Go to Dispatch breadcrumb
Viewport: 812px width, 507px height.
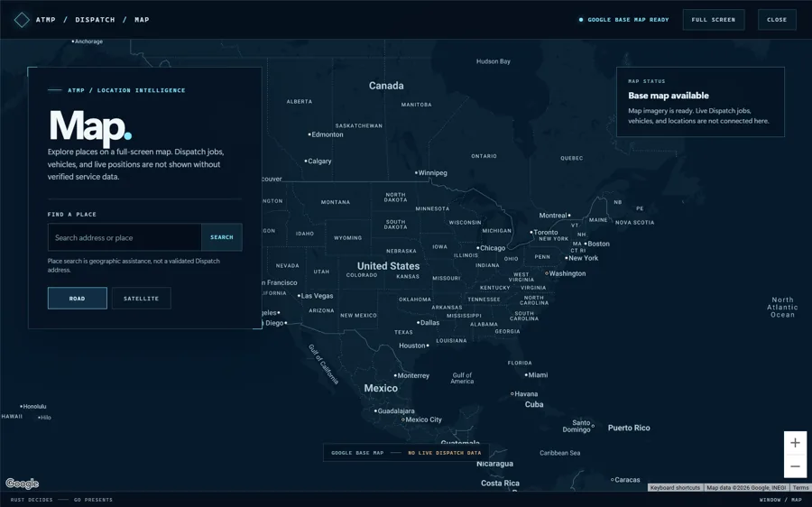[95, 20]
